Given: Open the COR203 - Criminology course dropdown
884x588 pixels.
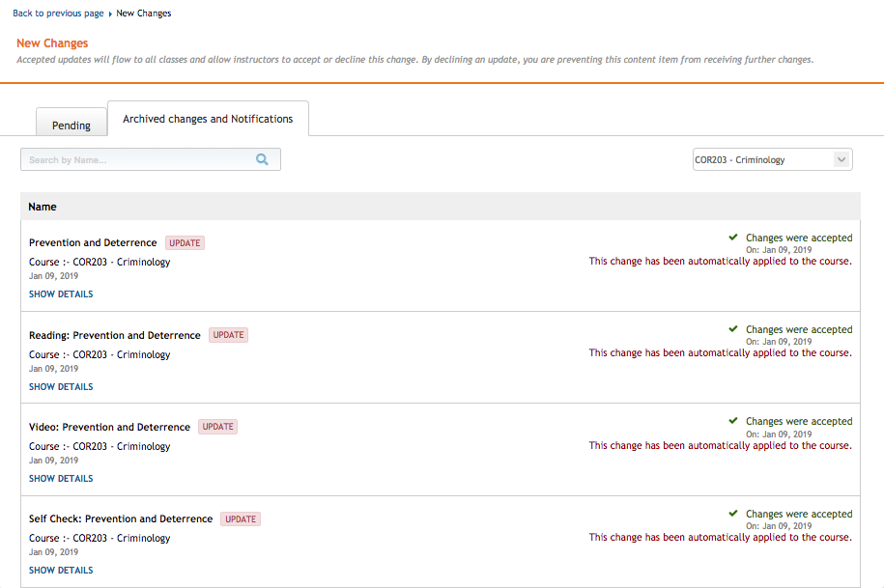Looking at the screenshot, I should point(772,160).
